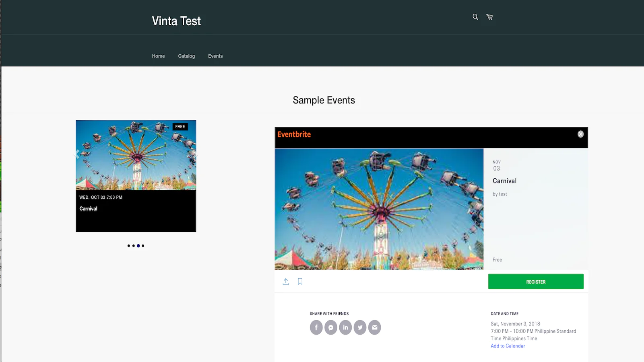
Task: Click the large Carnival event image
Action: click(379, 209)
